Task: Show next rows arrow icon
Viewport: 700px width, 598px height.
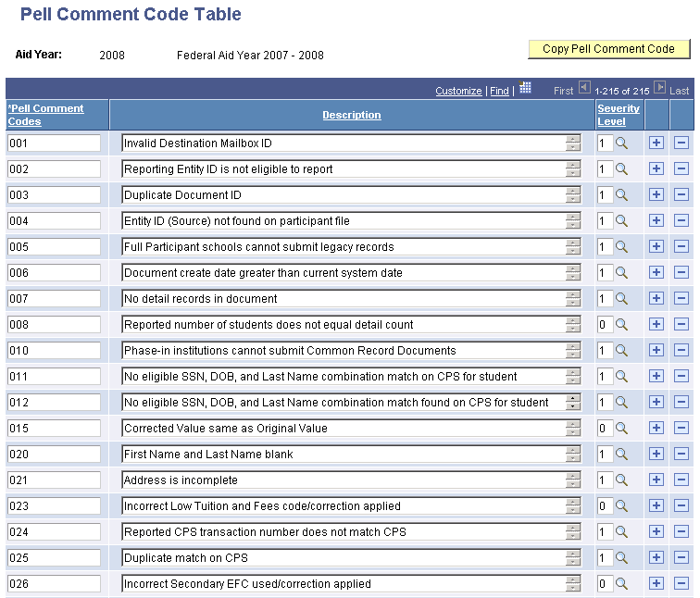Action: click(659, 87)
